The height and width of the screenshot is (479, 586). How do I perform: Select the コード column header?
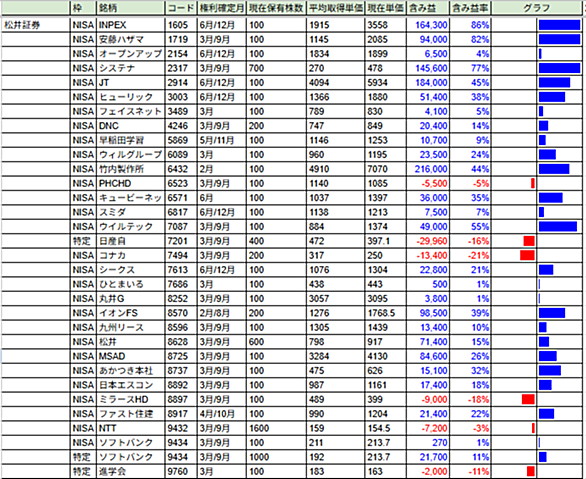tap(181, 8)
